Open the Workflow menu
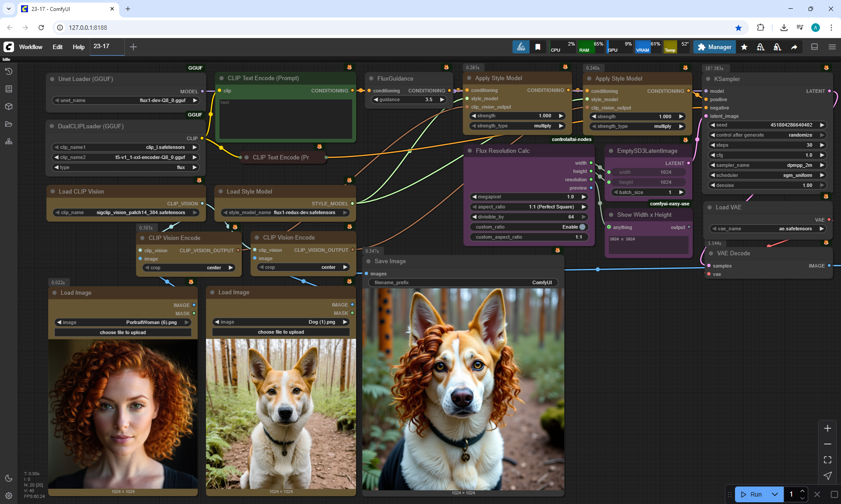Image resolution: width=841 pixels, height=504 pixels. [31, 47]
